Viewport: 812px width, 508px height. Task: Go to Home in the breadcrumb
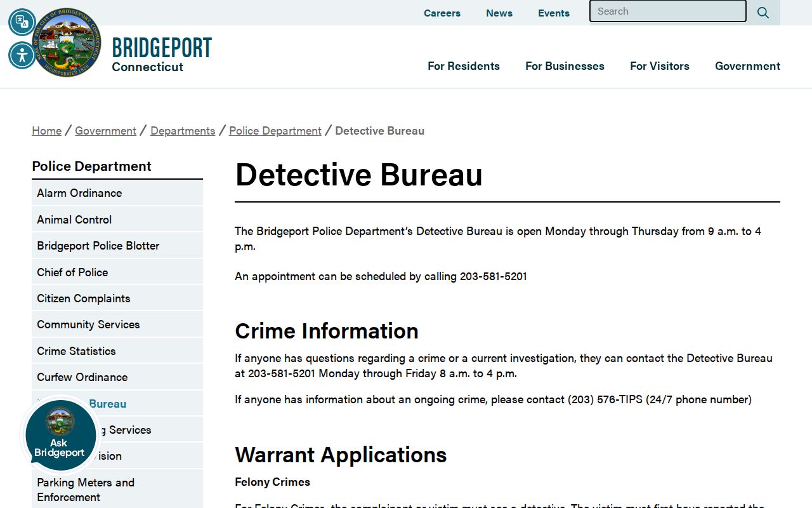[47, 131]
